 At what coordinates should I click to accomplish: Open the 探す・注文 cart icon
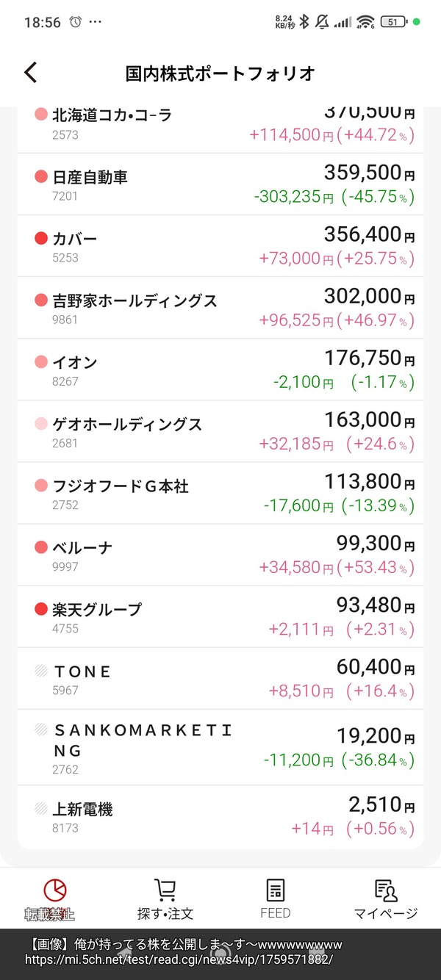click(165, 890)
